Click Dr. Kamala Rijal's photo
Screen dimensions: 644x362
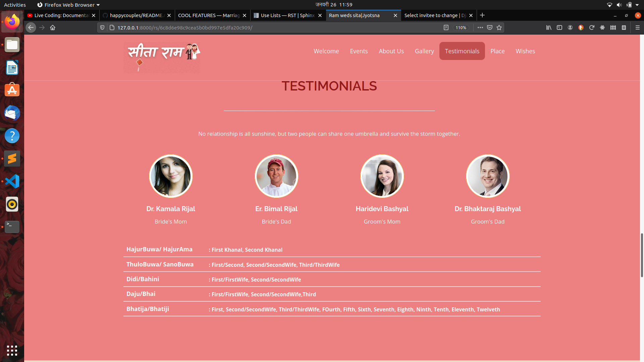[x=171, y=176]
